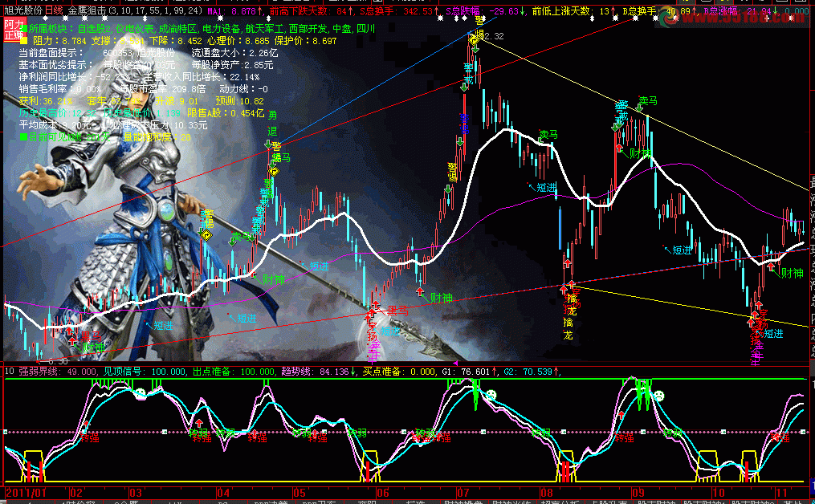Image resolution: width=815 pixels, height=504 pixels.
Task: Click the 量能饱和度:28 text
Action: coord(157,137)
